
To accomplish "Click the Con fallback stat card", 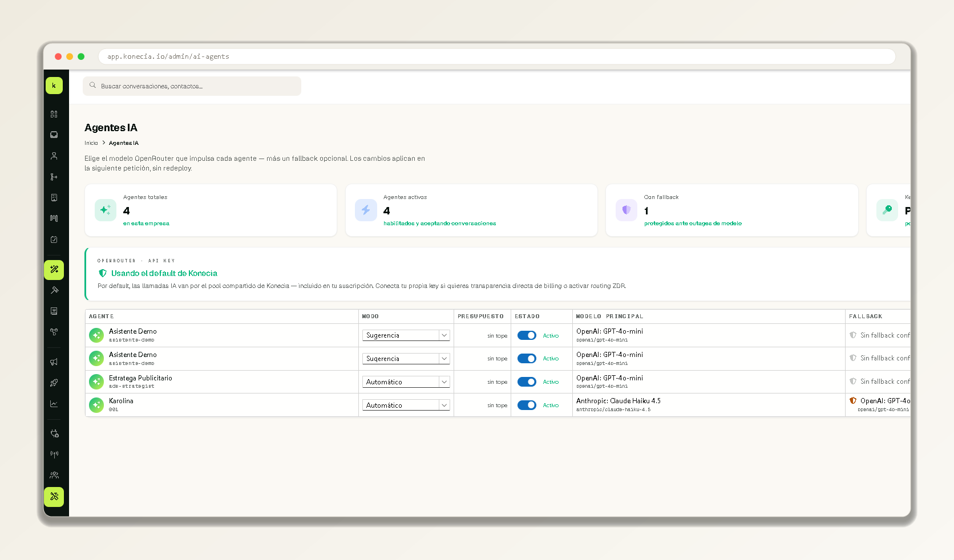I will (732, 210).
